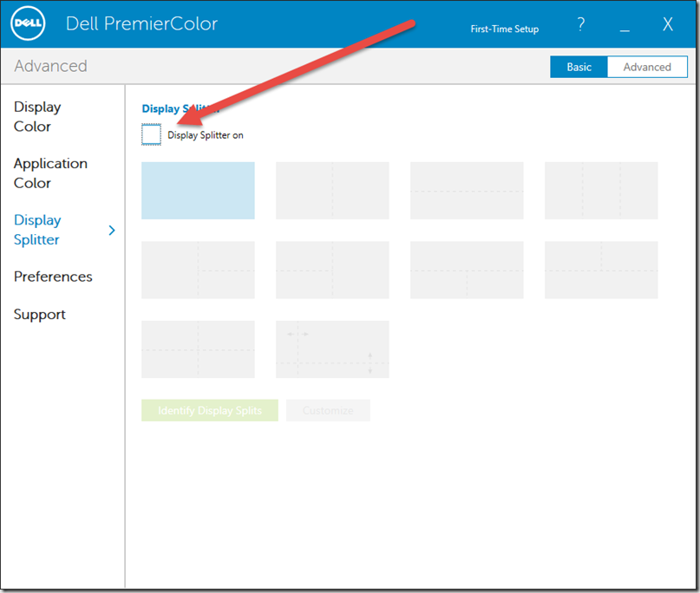Enable the Display Splitter on checkbox
This screenshot has width=700, height=593.
pyautogui.click(x=151, y=134)
